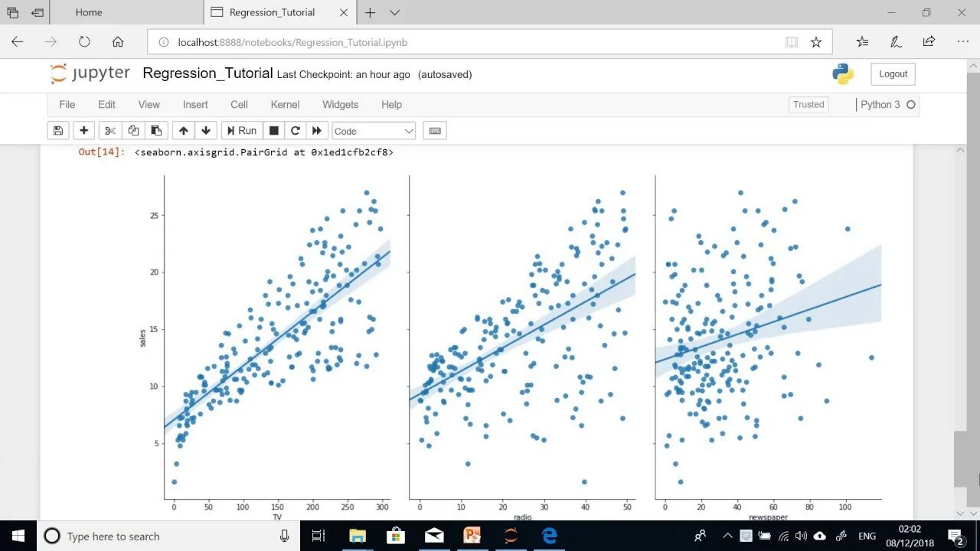Click the scrollbar up arrow

tap(961, 151)
